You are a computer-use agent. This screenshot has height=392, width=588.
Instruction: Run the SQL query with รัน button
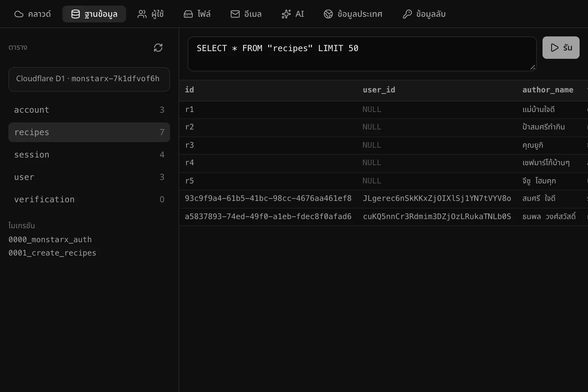pos(561,48)
